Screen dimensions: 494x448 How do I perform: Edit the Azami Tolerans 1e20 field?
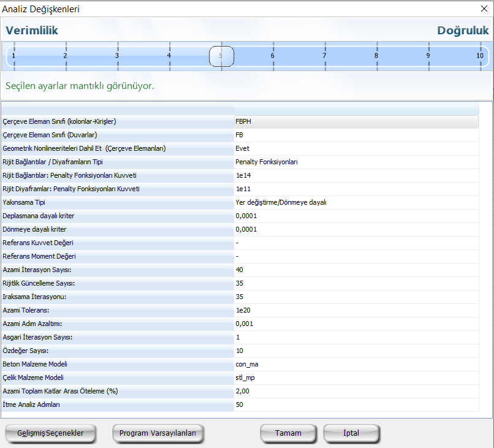point(355,310)
